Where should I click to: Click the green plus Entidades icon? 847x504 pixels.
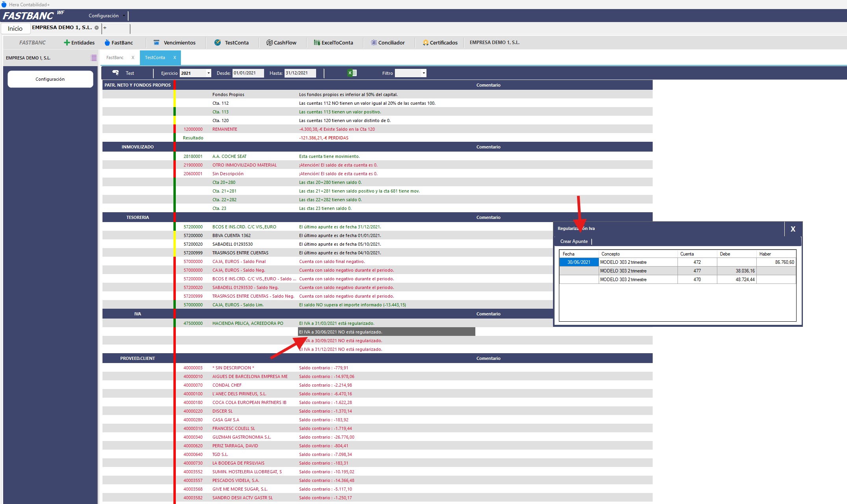point(67,43)
